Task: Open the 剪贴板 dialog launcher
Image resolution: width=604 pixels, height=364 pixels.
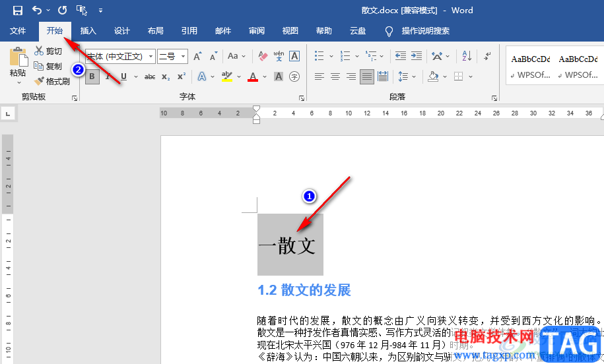Action: coord(75,98)
